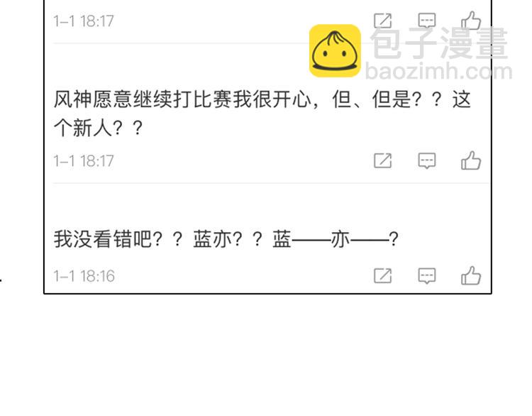Reply to the 风神愿意继续打比赛 comment
Viewport: 532px width, 416px height.
click(x=427, y=160)
